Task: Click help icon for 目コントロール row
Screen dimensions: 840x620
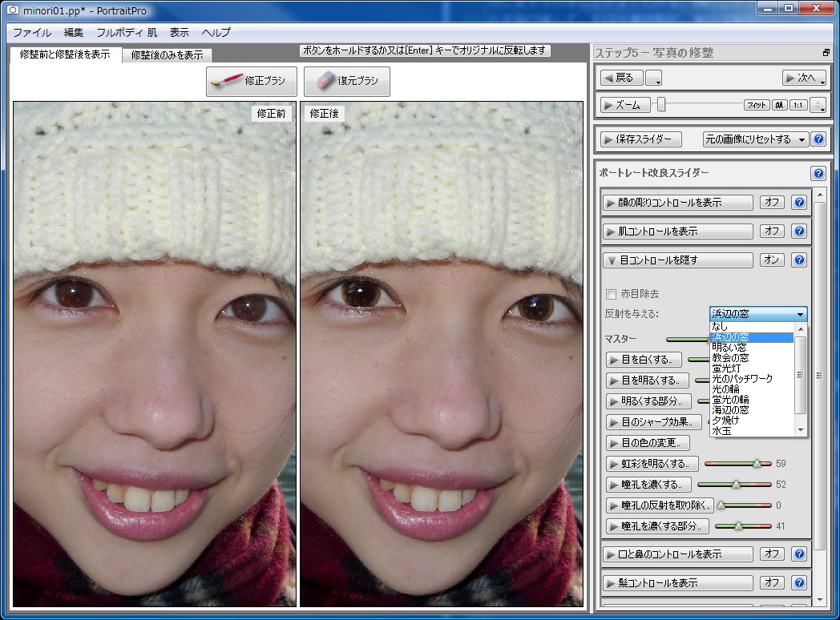Action: pyautogui.click(x=799, y=260)
